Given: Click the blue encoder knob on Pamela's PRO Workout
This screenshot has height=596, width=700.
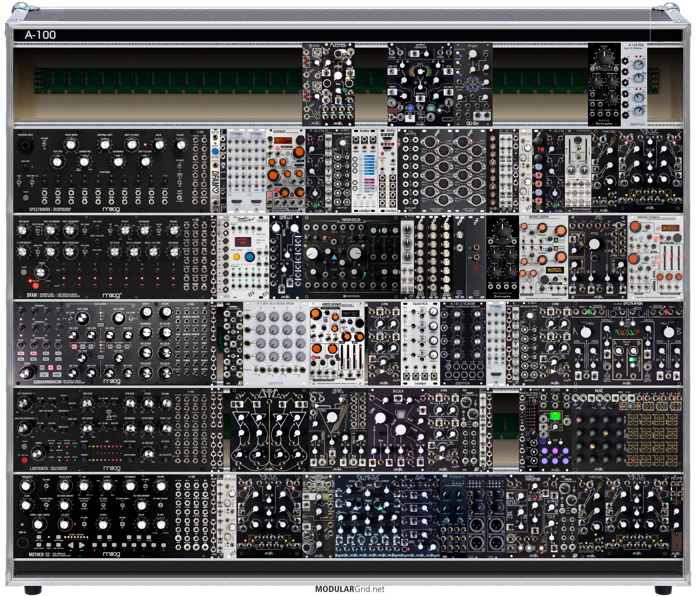Looking at the screenshot, I should (249, 257).
